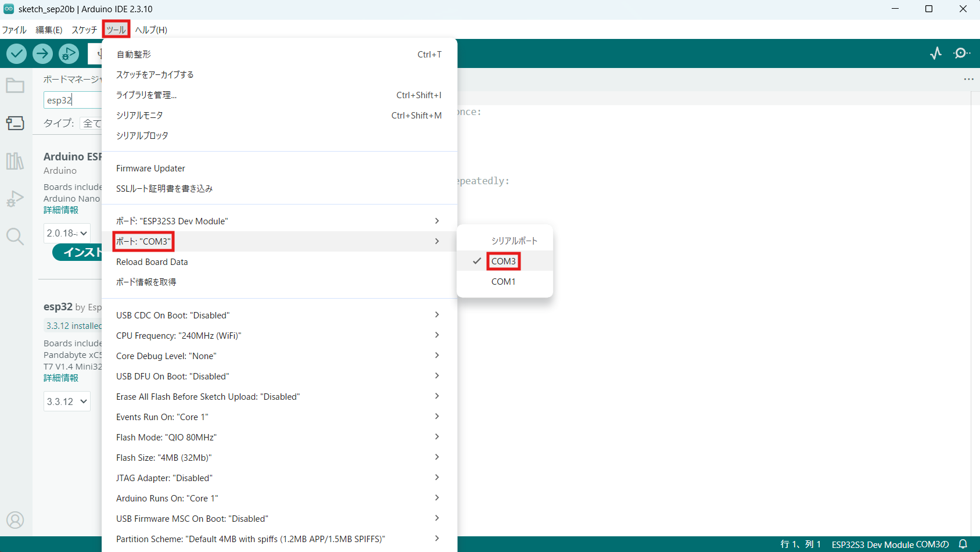This screenshot has height=552, width=980.
Task: Choose Reload Board Data menu entry
Action: [x=279, y=261]
